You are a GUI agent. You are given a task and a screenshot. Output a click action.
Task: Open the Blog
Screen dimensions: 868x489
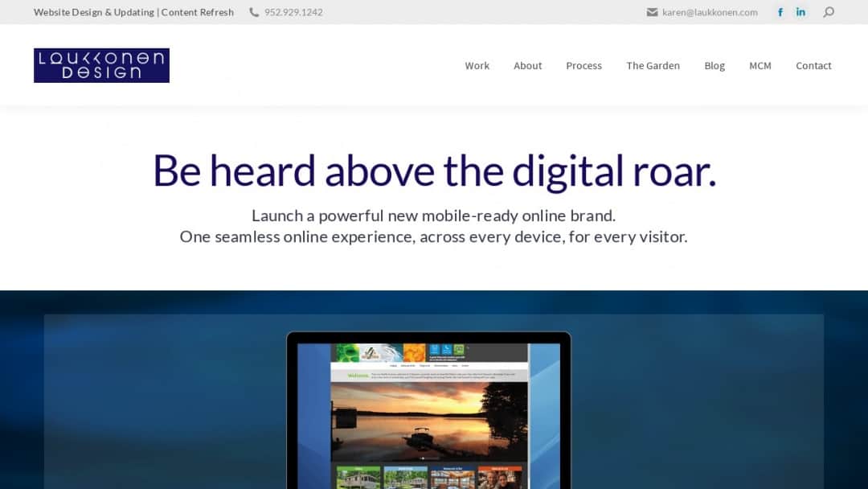pyautogui.click(x=714, y=65)
